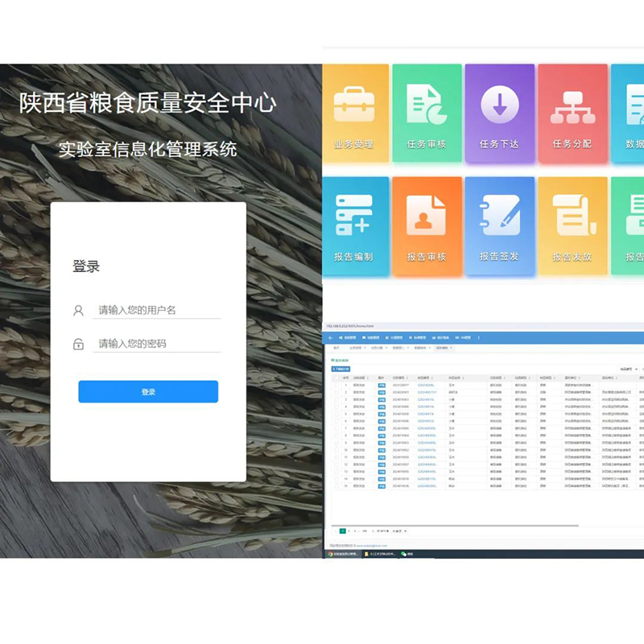Open the 任务分配 hierarchy tile

[572, 113]
